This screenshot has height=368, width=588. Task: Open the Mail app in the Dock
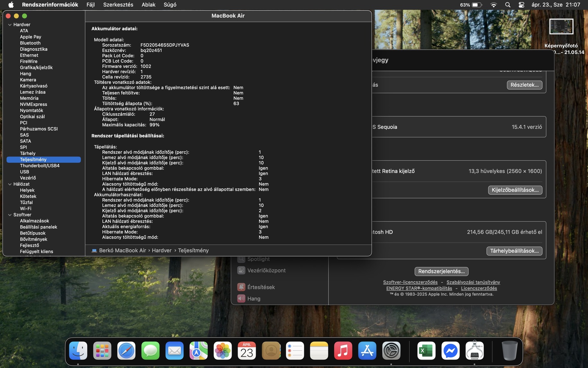point(174,350)
